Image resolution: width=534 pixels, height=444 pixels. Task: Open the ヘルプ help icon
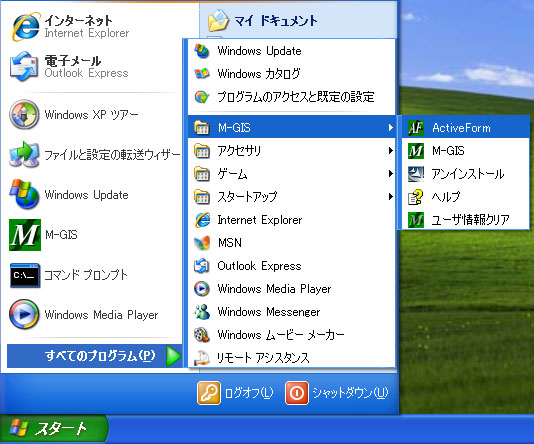pyautogui.click(x=415, y=196)
